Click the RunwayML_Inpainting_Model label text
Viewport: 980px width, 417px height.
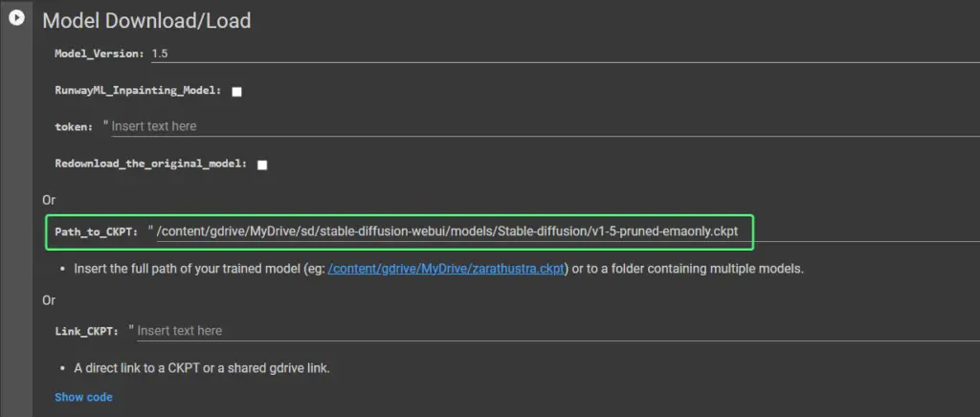[x=139, y=91]
